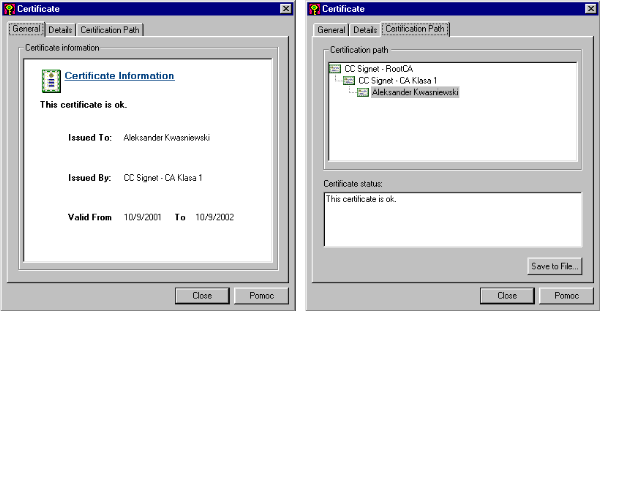
Task: Select CC Signet - RootCA in the certification path
Action: click(x=379, y=69)
